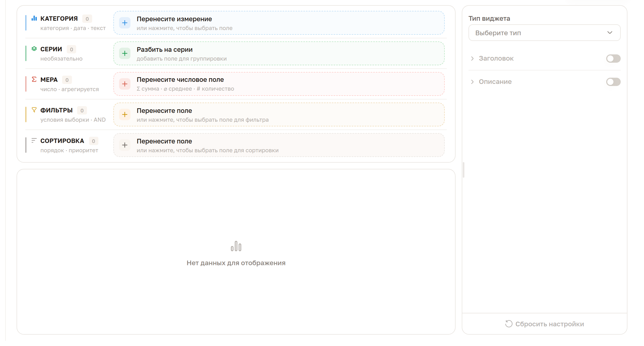Click the reset arrow icon beside Сбросить настройки
The image size is (644, 346).
point(509,324)
